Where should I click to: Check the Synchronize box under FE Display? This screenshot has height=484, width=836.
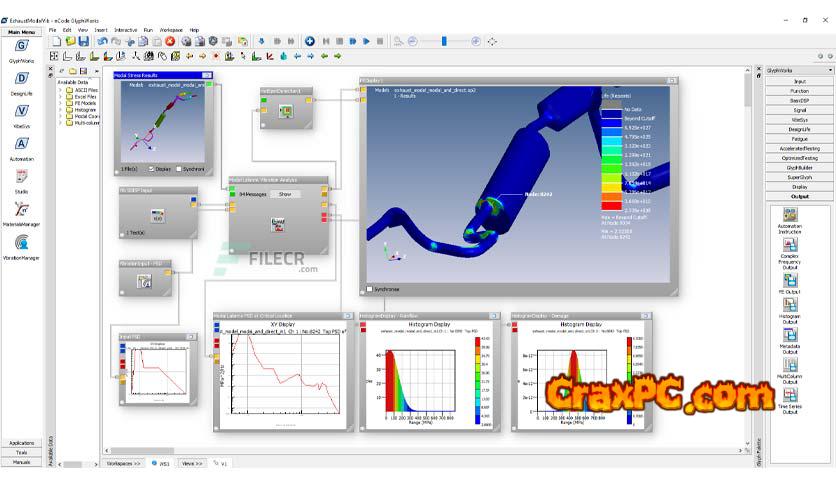(368, 289)
